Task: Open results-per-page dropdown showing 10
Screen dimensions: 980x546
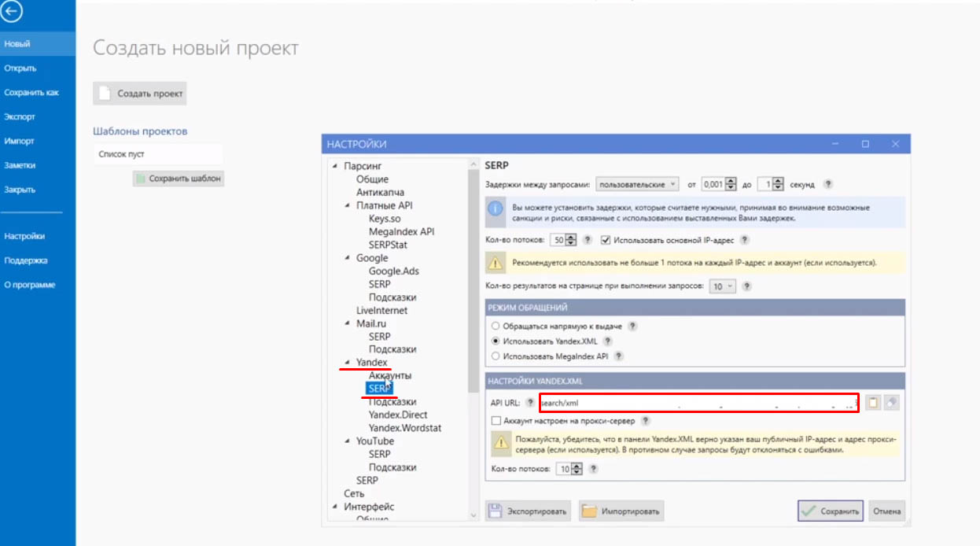Action: (723, 286)
